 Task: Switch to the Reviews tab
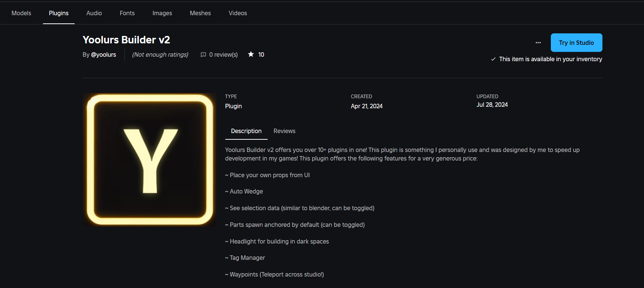click(x=284, y=131)
